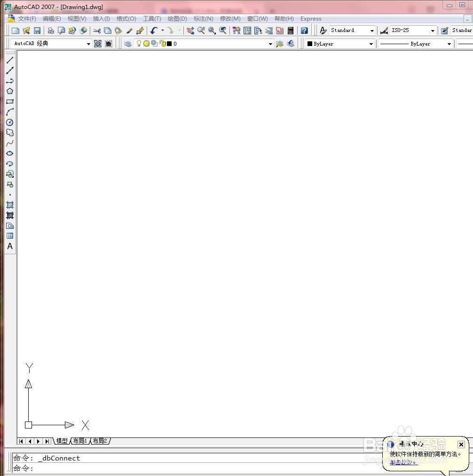Select the Hatch tool

[10, 205]
